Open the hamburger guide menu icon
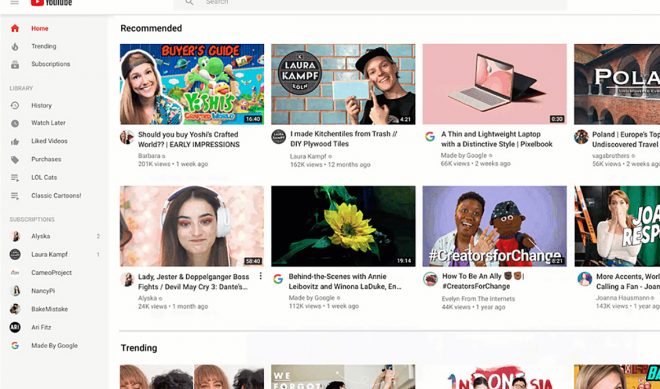This screenshot has height=389, width=660. coord(15,2)
